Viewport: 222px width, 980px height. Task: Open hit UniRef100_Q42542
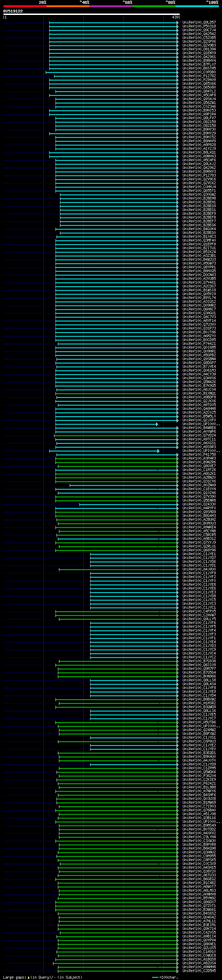[199, 34]
